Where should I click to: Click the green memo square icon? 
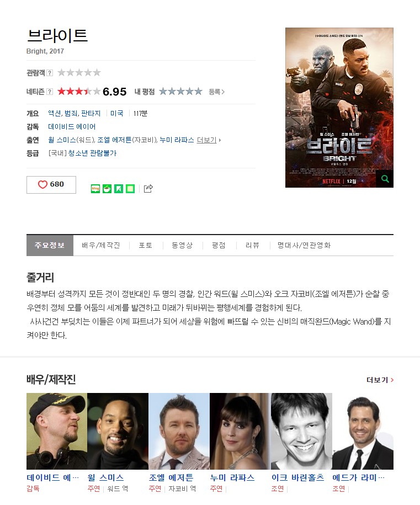130,189
